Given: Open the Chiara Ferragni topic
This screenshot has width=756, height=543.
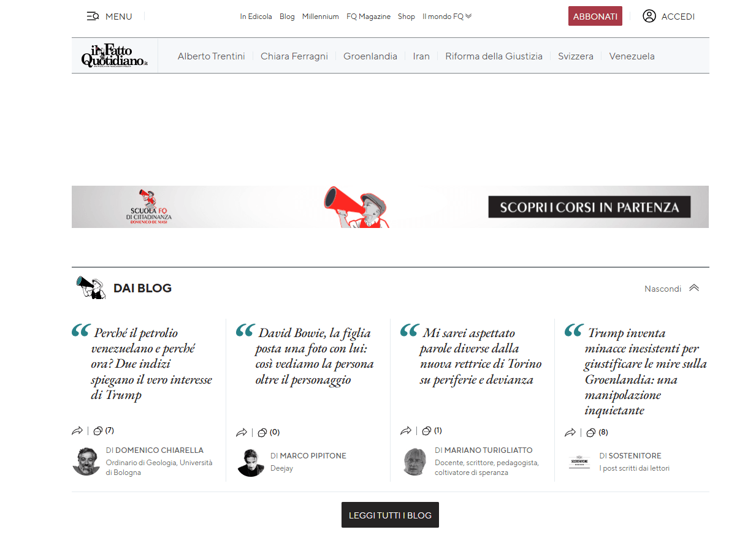Looking at the screenshot, I should click(294, 56).
